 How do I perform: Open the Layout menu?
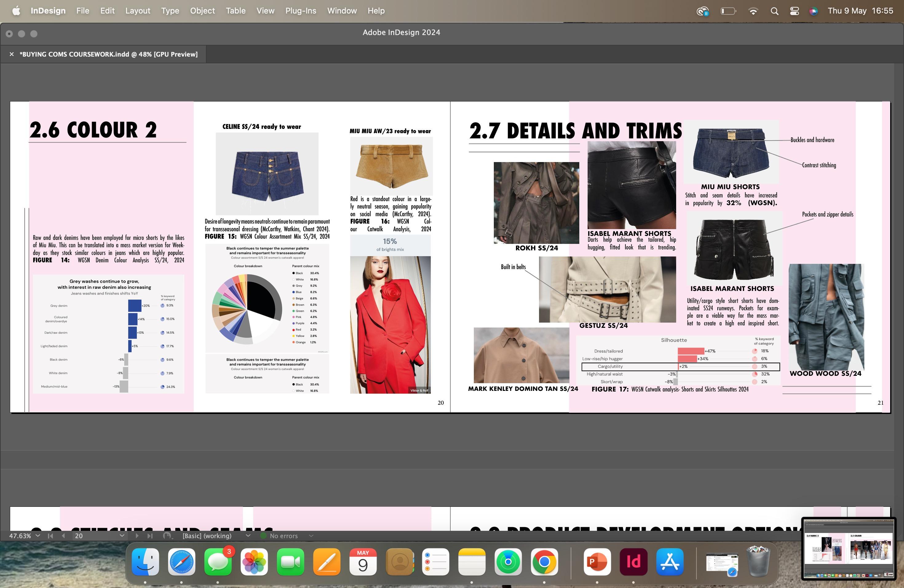pos(137,11)
